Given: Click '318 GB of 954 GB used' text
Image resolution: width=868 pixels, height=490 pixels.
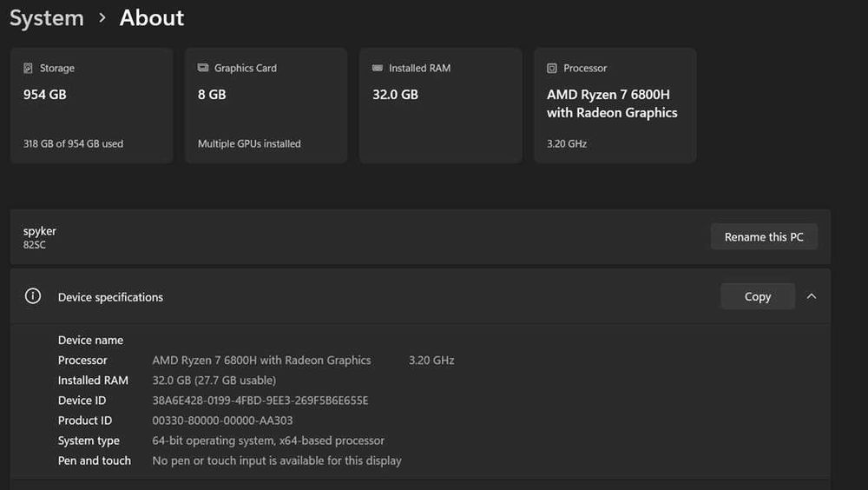Looking at the screenshot, I should (73, 143).
